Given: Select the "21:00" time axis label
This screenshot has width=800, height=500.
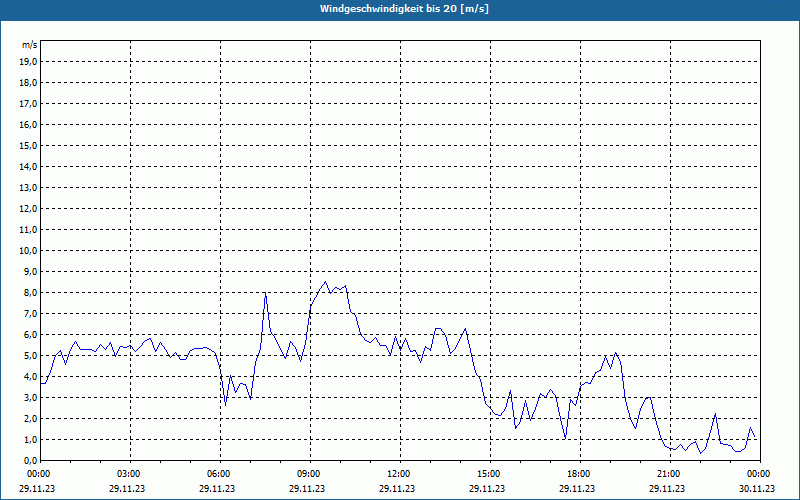Looking at the screenshot, I should point(668,474).
